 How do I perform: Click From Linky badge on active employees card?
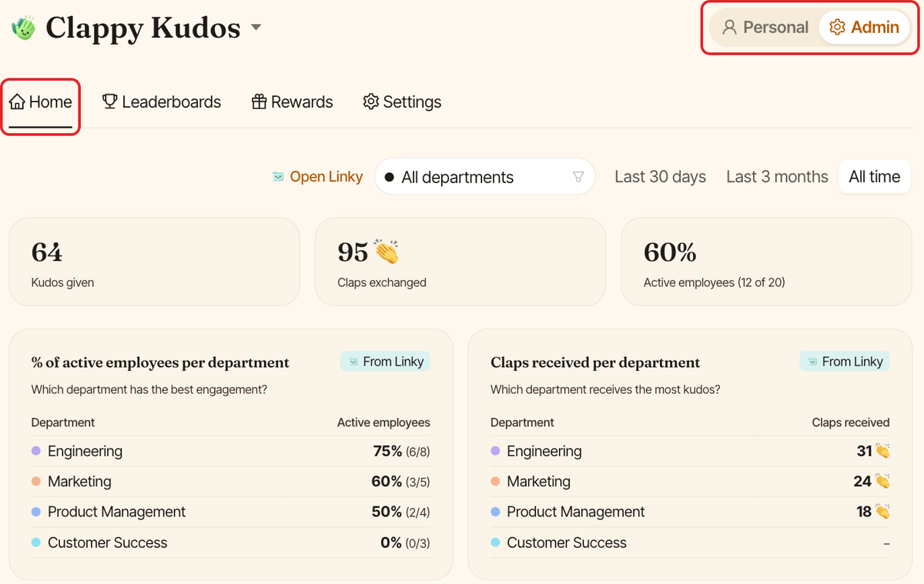(385, 362)
